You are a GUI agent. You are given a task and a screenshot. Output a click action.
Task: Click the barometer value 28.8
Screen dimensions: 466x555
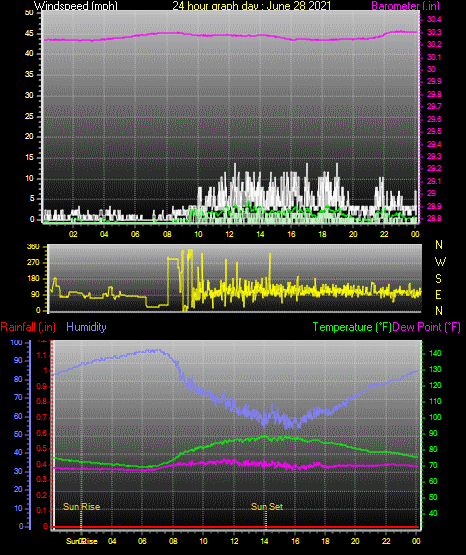tap(434, 218)
